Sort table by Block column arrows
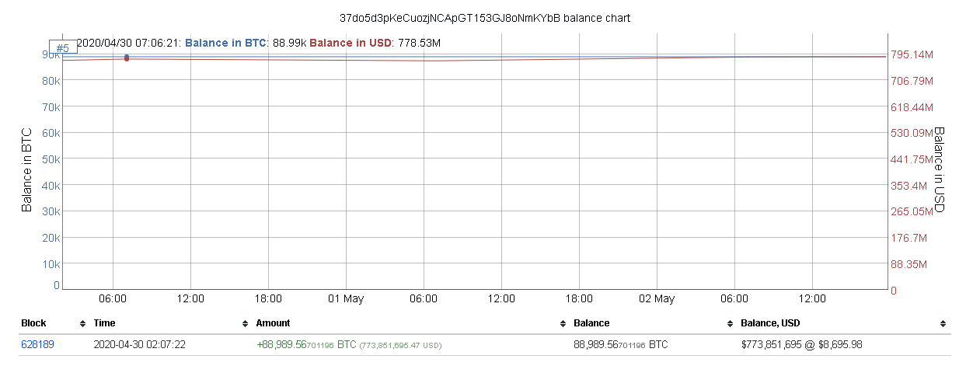Viewport: 980px width, 366px height. coord(82,323)
